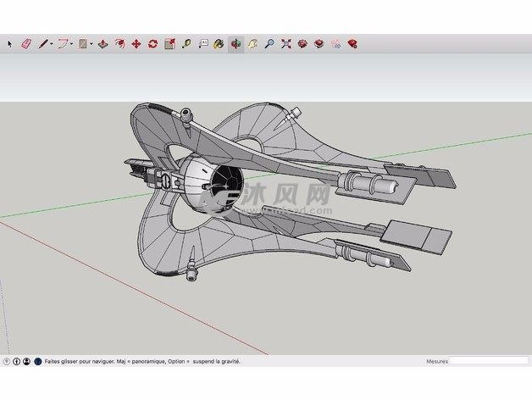This screenshot has width=532, height=400.
Task: Choose the Paint Bucket tool
Action: coord(219,43)
